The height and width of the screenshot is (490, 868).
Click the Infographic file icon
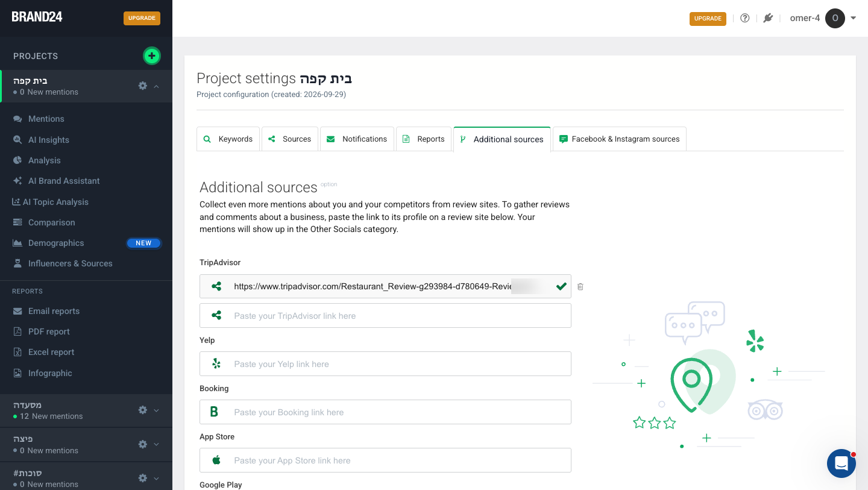pos(17,373)
